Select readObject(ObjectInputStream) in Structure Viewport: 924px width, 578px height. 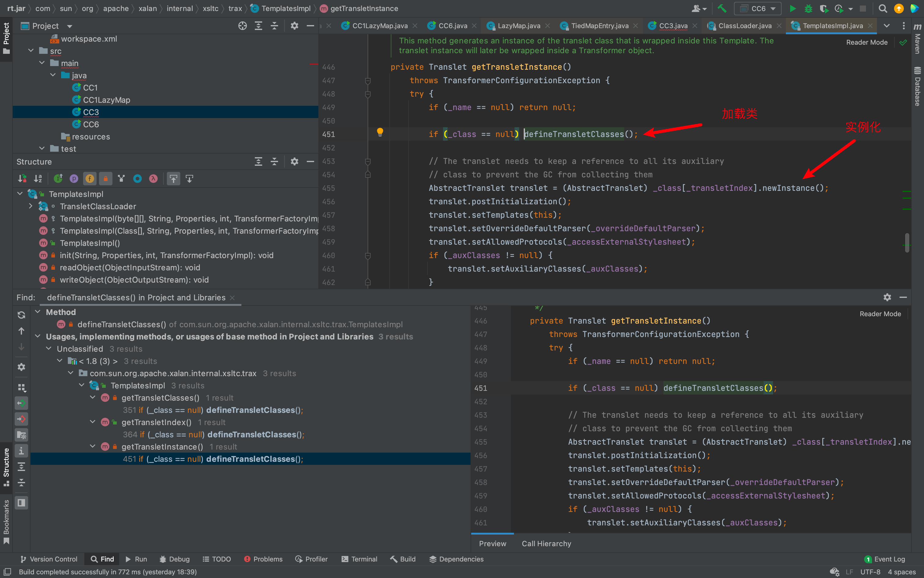tap(130, 268)
